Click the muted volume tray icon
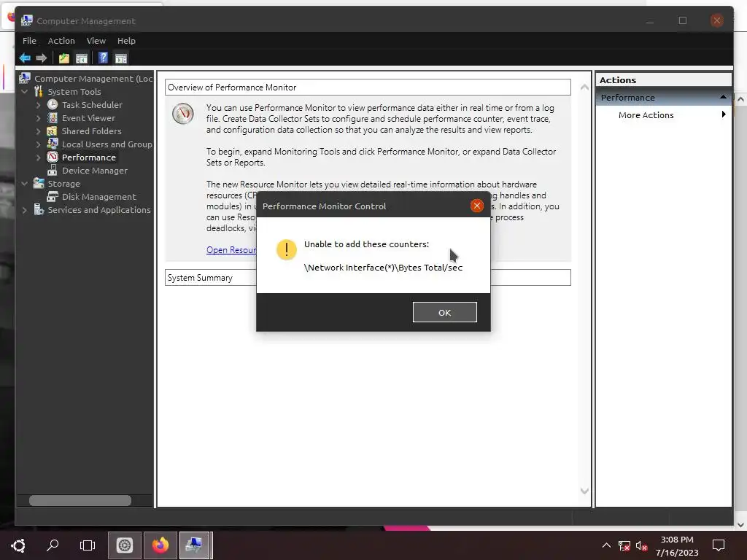Viewport: 747px width, 560px height. coord(642,545)
